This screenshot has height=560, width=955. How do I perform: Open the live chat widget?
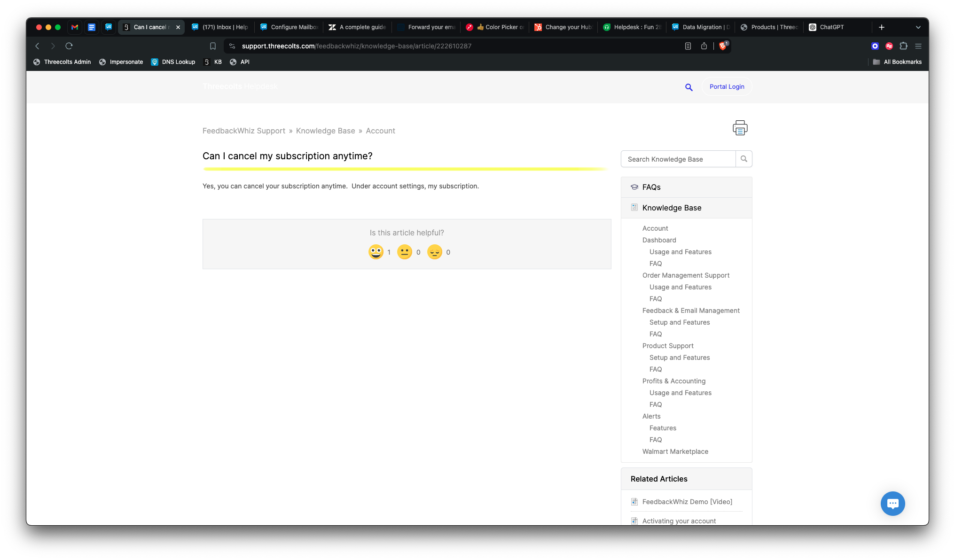coord(893,504)
